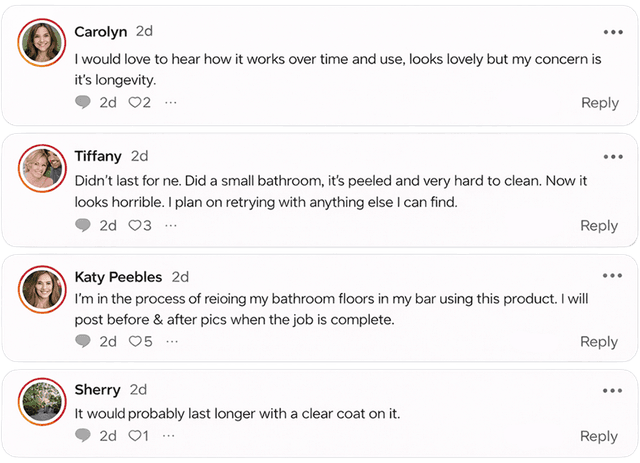
Task: Reply to Carolyn's comment
Action: pos(599,102)
